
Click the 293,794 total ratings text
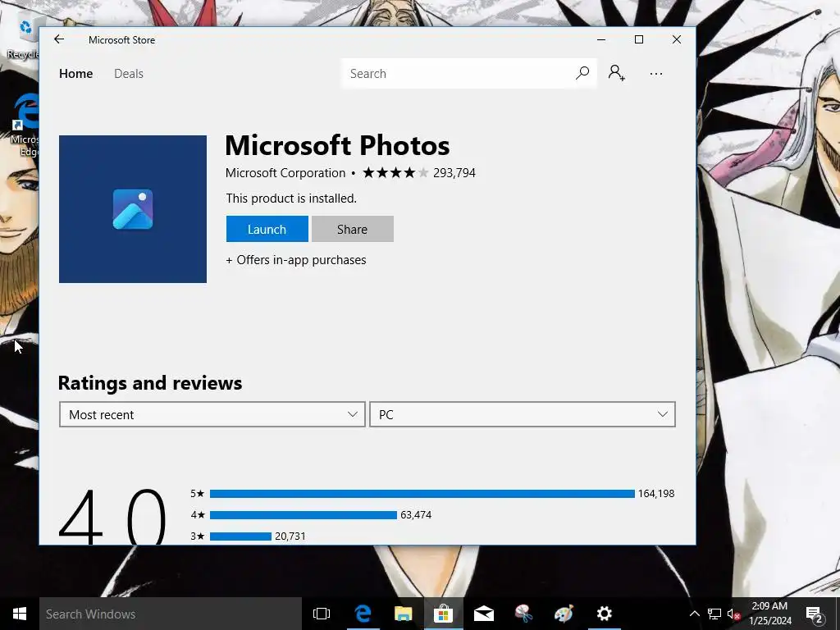click(454, 172)
